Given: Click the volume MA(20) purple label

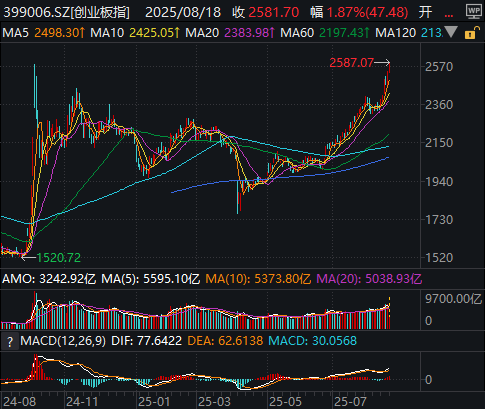Looking at the screenshot, I should pyautogui.click(x=369, y=279).
